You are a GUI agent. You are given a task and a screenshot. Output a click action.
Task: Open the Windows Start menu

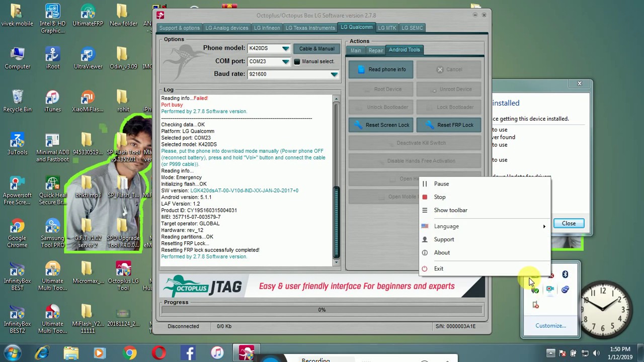(12, 353)
